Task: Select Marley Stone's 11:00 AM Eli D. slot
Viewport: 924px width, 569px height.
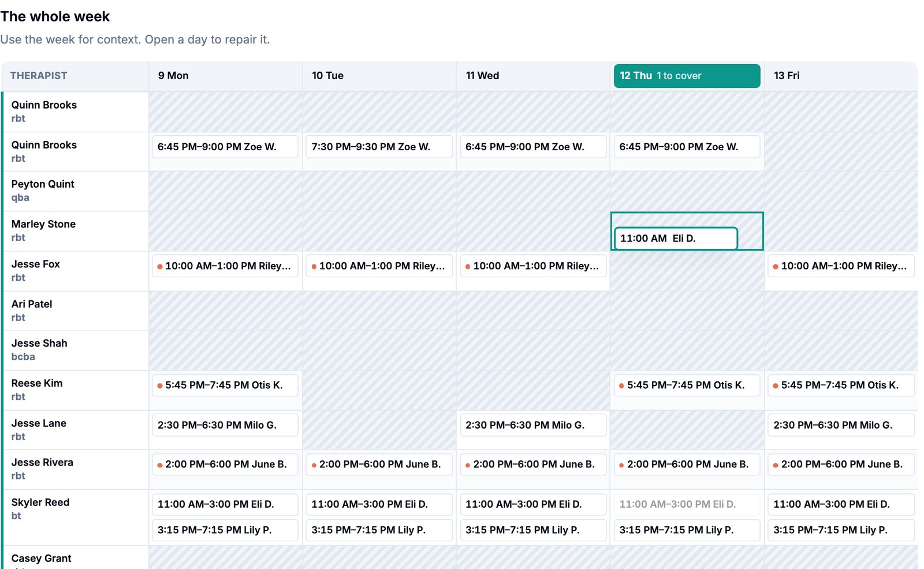Action: click(x=676, y=239)
